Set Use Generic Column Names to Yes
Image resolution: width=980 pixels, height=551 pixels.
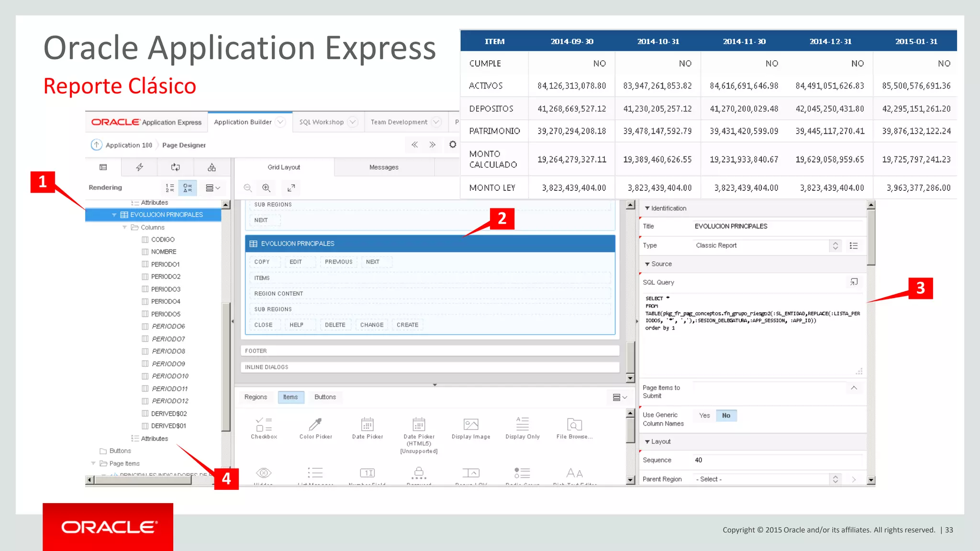coord(704,415)
